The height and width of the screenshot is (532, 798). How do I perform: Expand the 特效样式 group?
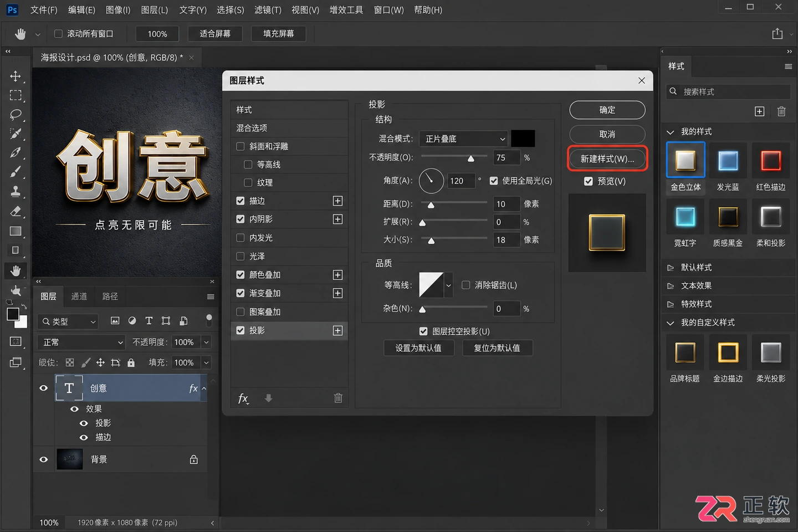point(671,304)
